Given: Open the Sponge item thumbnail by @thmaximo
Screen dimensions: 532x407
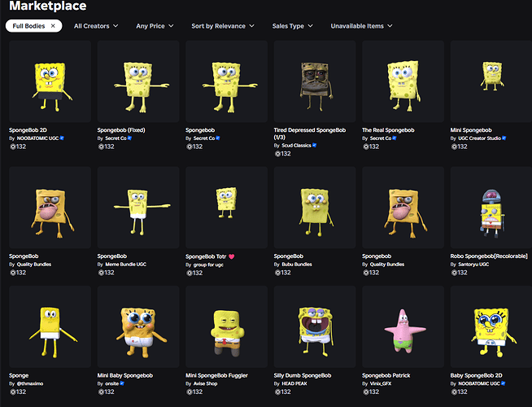Looking at the screenshot, I should pos(50,326).
